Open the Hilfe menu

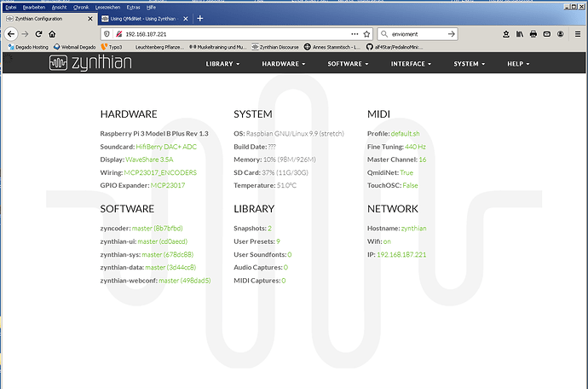(x=151, y=7)
